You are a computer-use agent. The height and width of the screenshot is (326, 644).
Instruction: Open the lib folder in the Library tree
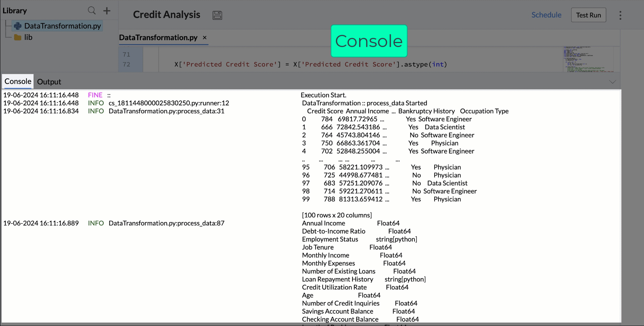tap(28, 37)
